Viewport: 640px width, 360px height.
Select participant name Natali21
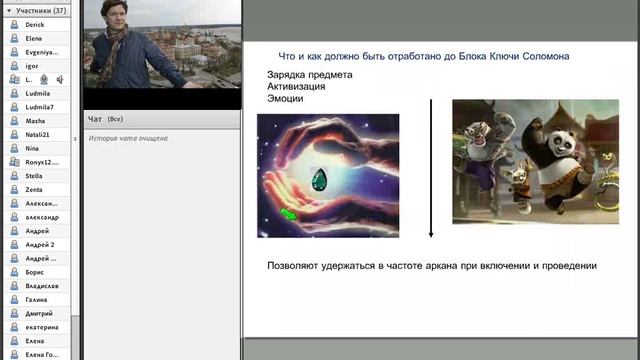37,135
